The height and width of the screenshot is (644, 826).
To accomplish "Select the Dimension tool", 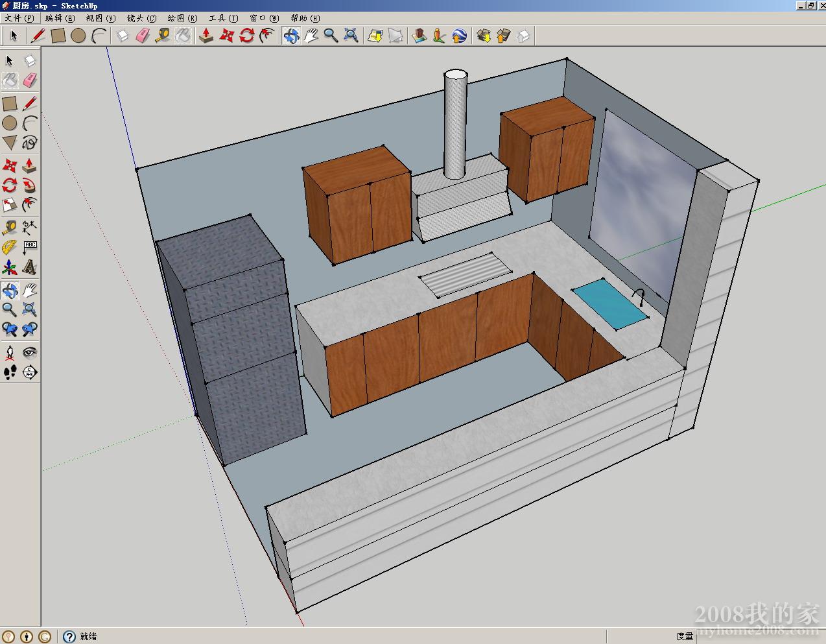I will tap(30, 227).
